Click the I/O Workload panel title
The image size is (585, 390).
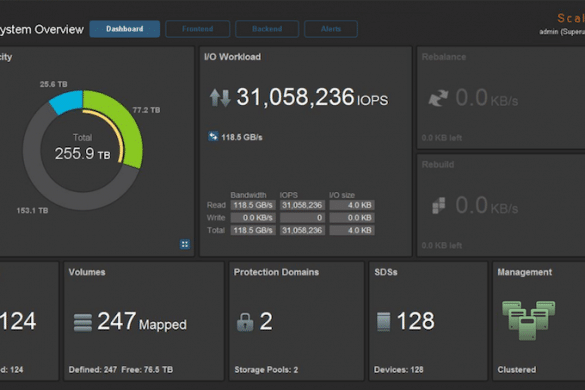[232, 57]
